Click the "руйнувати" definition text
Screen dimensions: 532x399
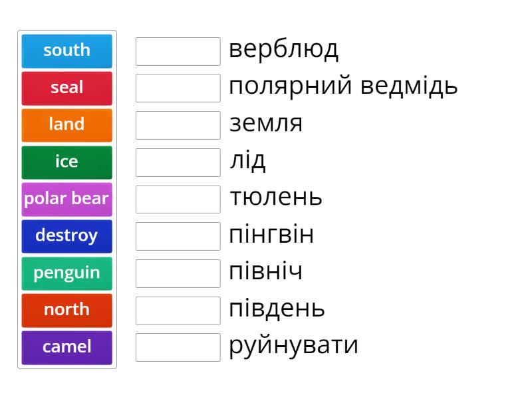[x=293, y=346]
